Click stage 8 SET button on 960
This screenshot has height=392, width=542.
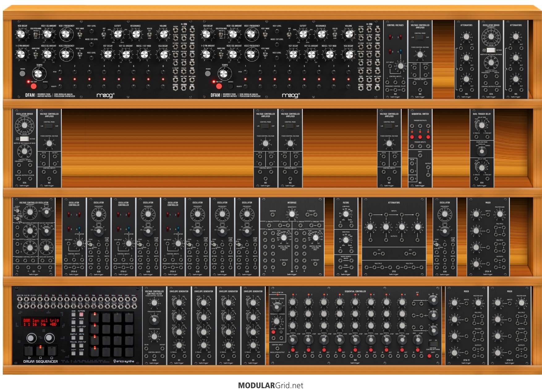[x=402, y=350]
